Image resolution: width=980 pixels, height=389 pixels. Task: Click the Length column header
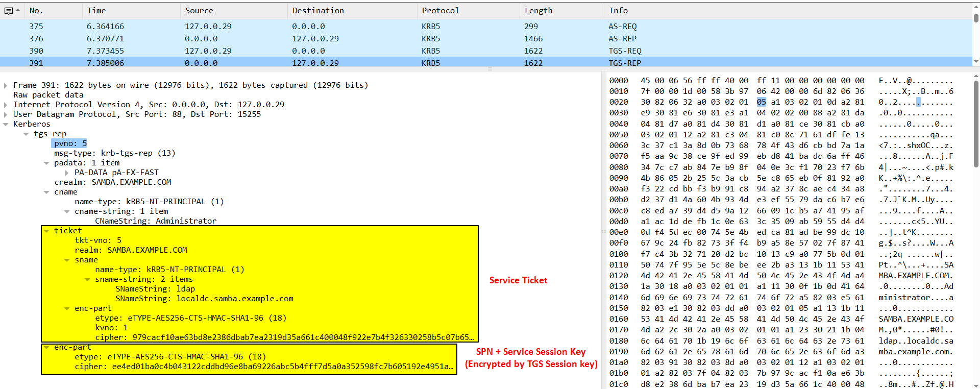point(538,11)
